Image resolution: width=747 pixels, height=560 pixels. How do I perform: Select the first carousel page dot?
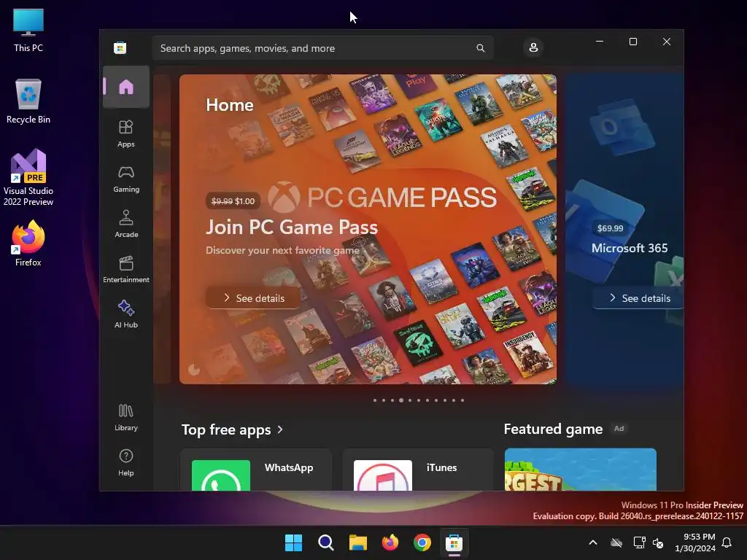coord(375,400)
